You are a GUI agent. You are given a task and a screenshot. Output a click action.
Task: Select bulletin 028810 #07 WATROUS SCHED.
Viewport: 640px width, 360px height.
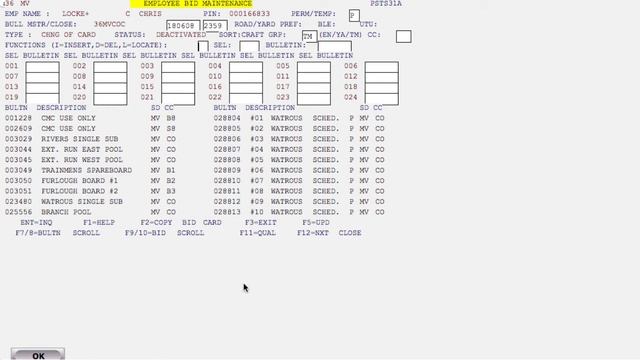coord(299,180)
